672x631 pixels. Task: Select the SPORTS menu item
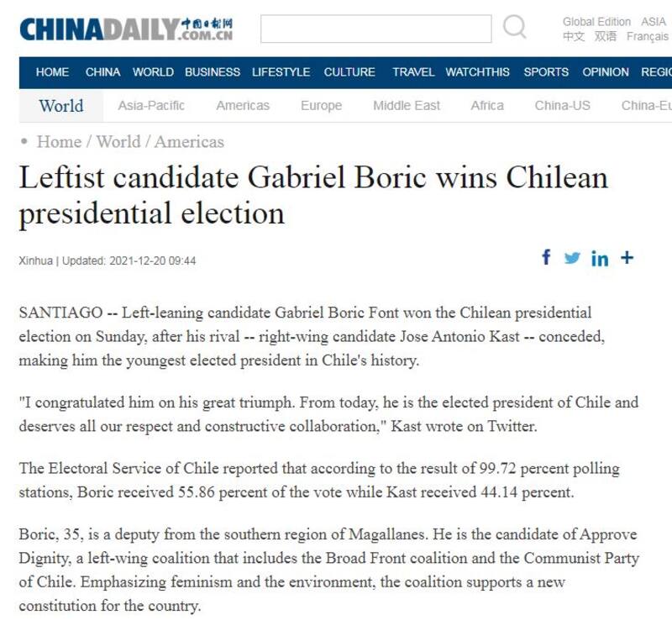(x=546, y=72)
